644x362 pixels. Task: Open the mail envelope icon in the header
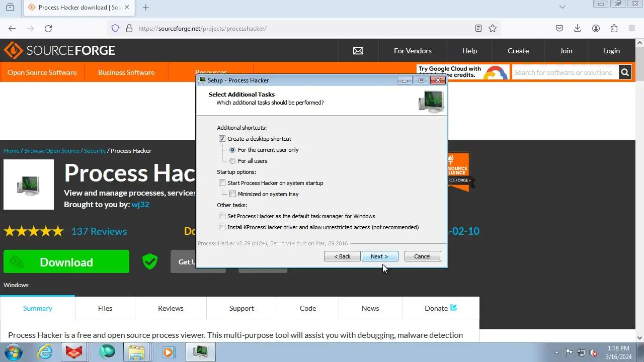358,51
